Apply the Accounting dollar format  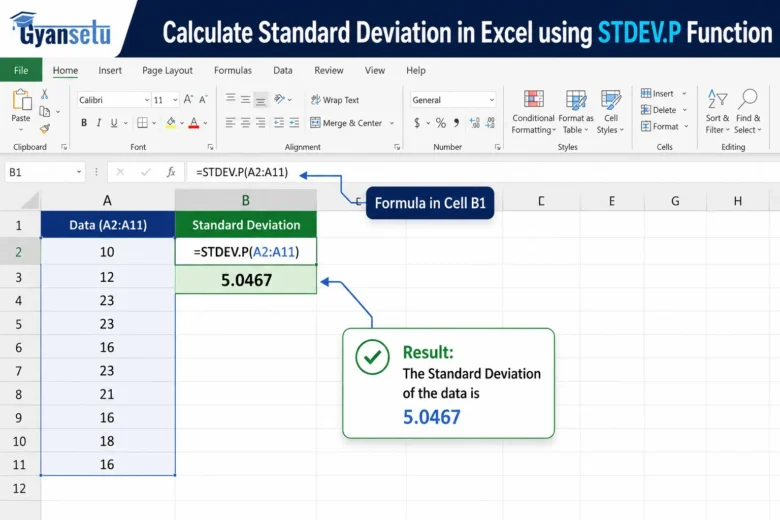[x=417, y=122]
